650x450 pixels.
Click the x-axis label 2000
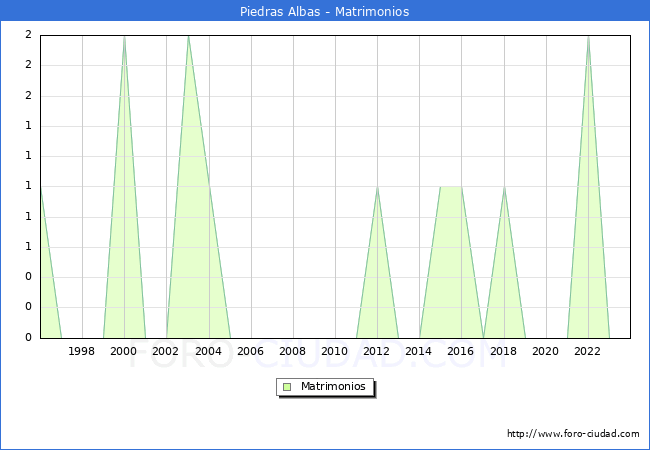click(x=124, y=351)
